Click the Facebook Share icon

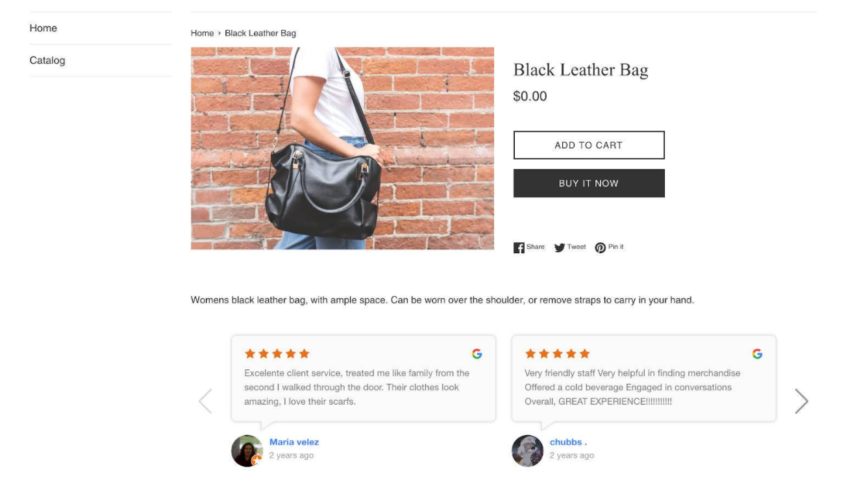coord(519,247)
